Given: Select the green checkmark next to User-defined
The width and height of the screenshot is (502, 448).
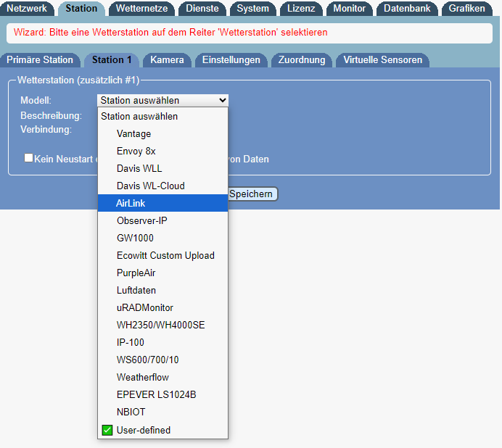Looking at the screenshot, I should click(106, 431).
